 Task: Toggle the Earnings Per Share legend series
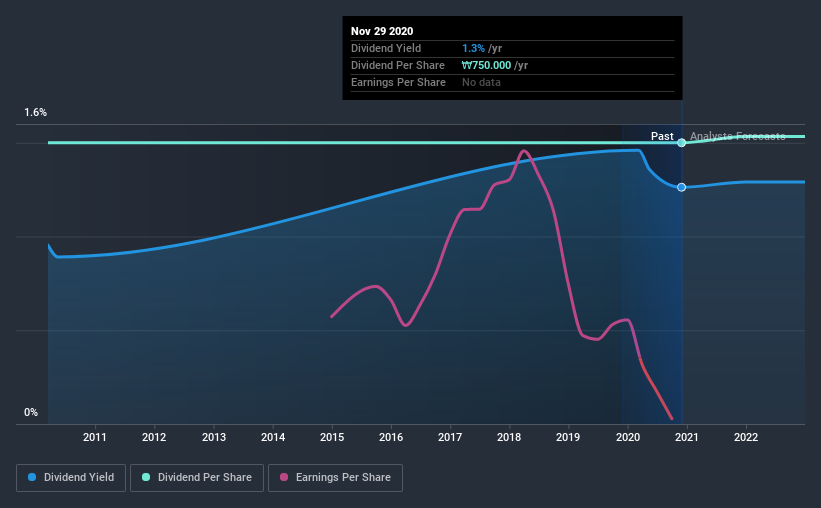(x=335, y=478)
